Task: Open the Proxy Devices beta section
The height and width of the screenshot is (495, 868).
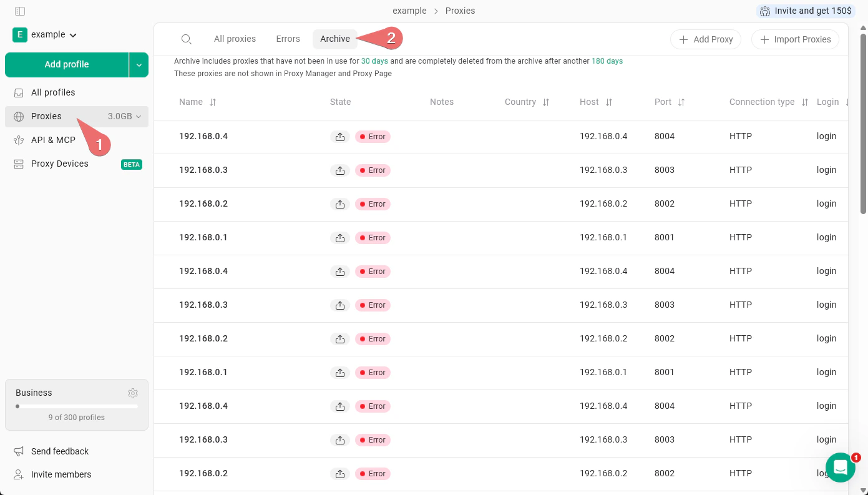Action: coord(59,164)
